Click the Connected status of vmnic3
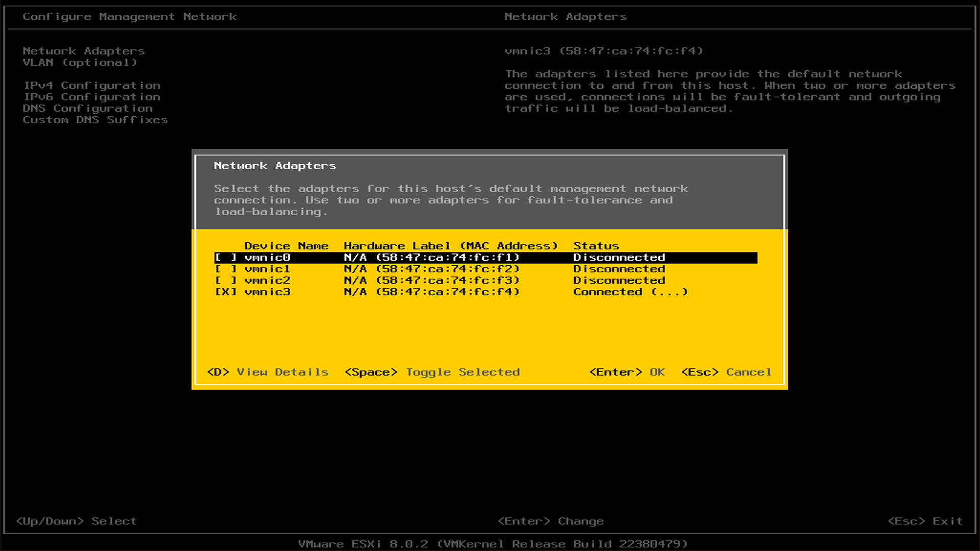Viewport: 980px width, 551px height. click(630, 292)
